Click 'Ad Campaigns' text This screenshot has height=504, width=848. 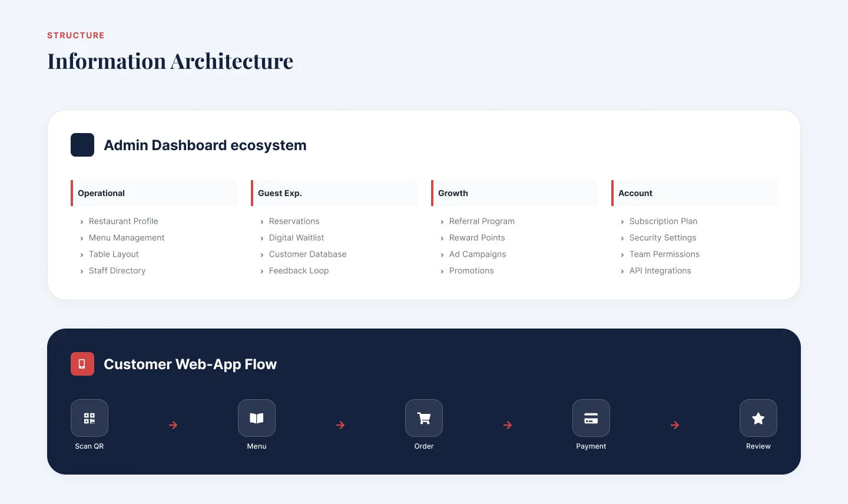coord(478,254)
